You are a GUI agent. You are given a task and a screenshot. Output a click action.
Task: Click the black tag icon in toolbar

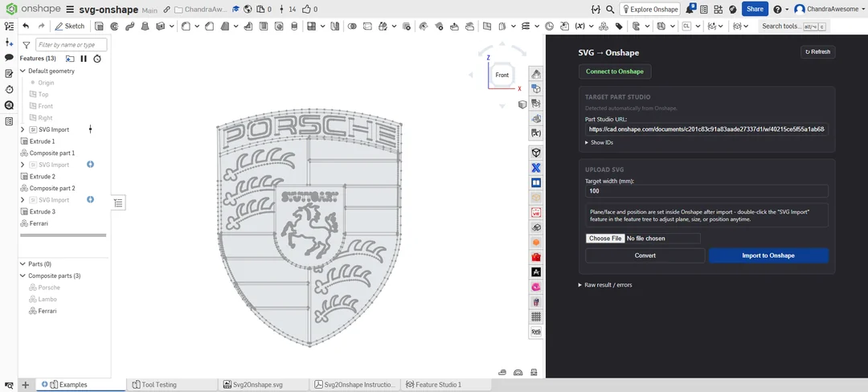point(619,26)
